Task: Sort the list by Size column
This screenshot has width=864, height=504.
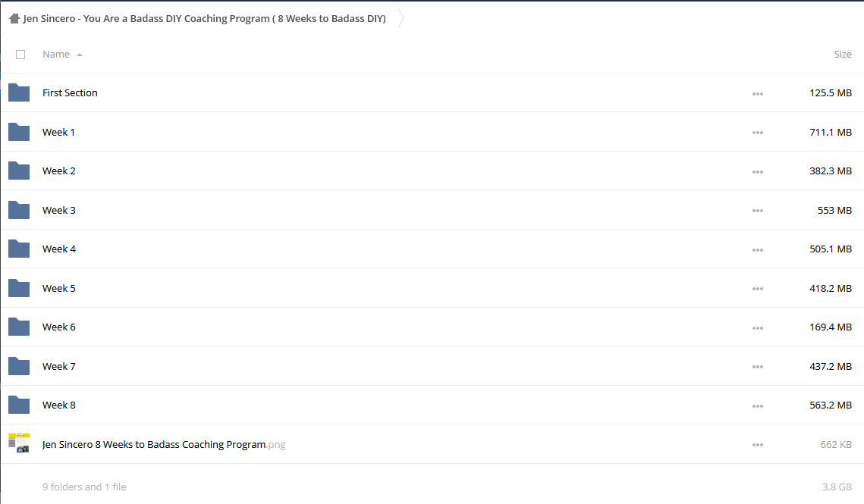Action: pyautogui.click(x=843, y=54)
